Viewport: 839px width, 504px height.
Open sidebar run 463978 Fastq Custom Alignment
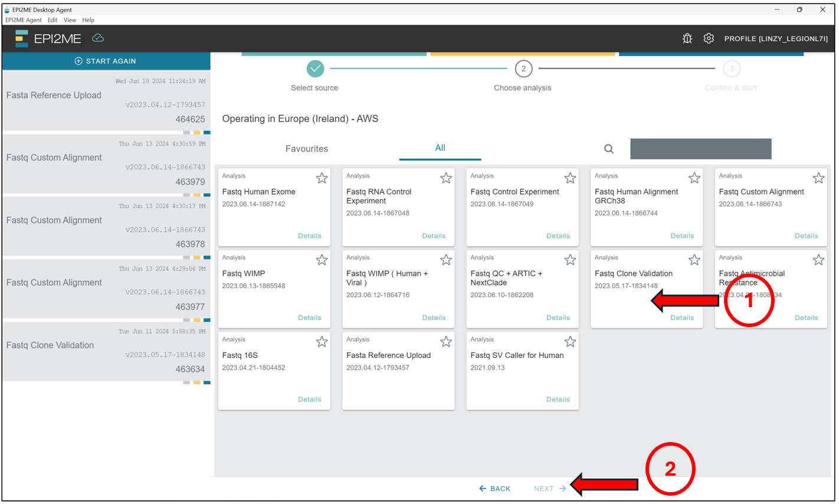(106, 226)
